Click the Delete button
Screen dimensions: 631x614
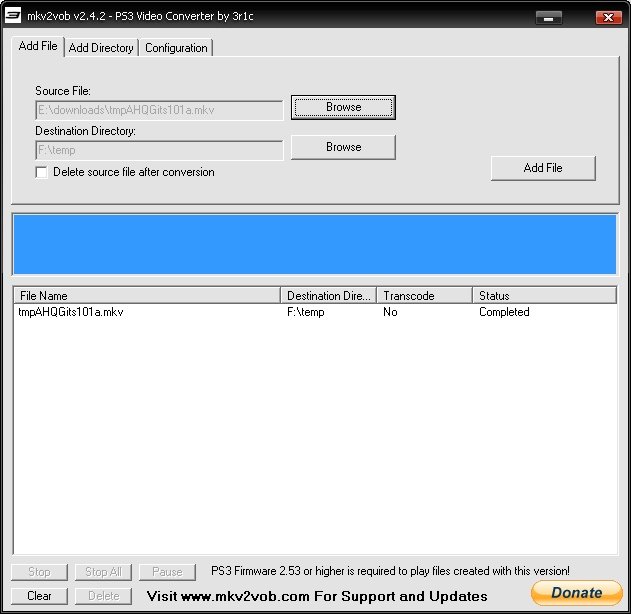(103, 596)
